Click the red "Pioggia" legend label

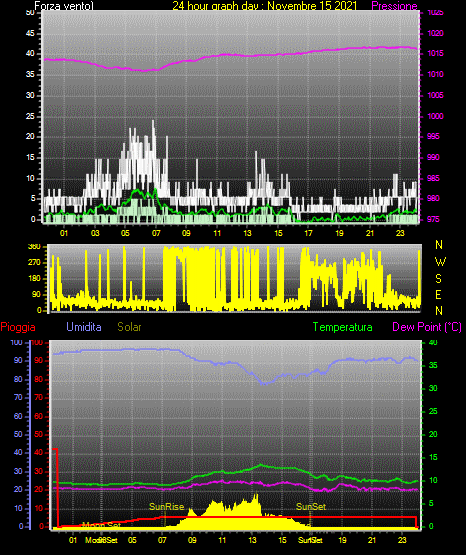pos(18,327)
